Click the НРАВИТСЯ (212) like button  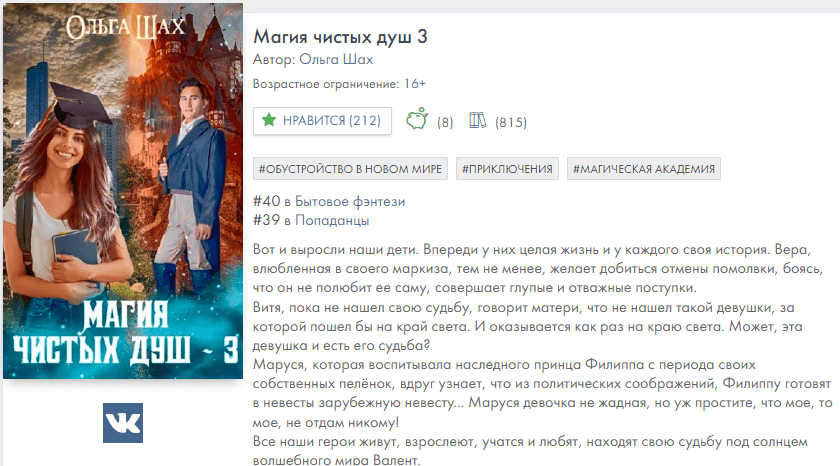click(322, 121)
